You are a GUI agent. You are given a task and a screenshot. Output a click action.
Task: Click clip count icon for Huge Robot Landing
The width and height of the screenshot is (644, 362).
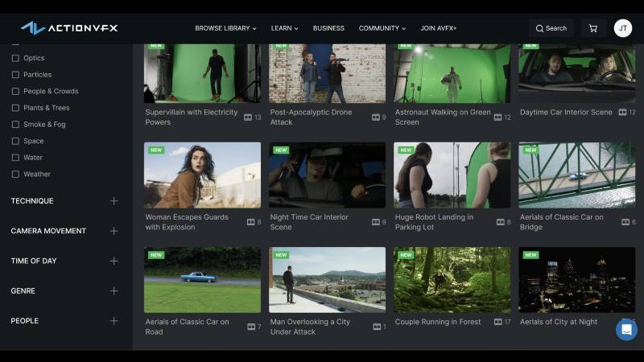tap(500, 222)
